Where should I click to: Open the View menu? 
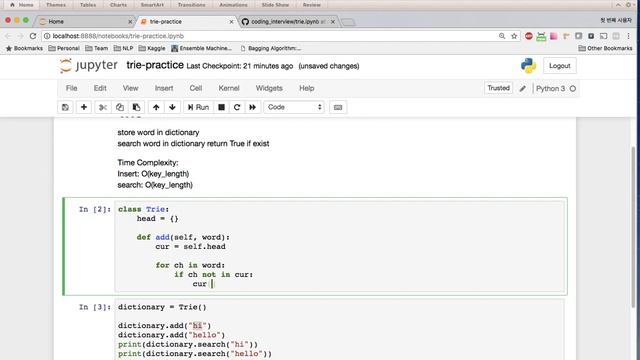click(131, 88)
